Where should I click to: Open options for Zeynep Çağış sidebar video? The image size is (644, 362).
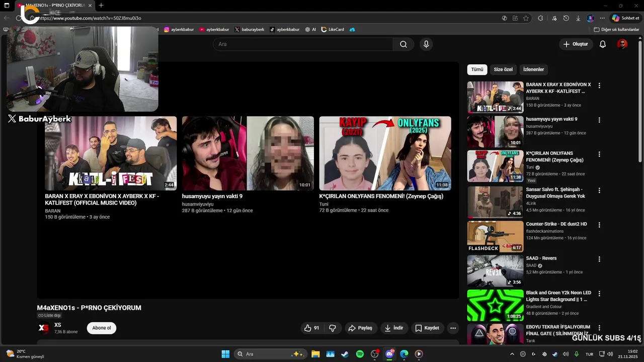tap(599, 154)
